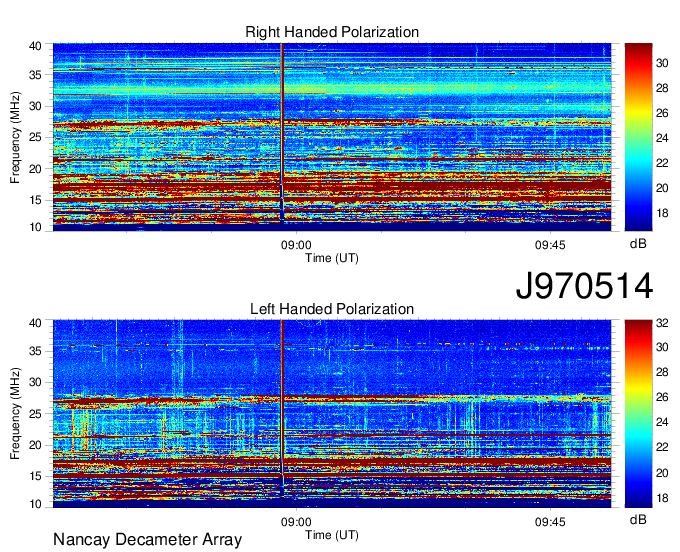Click the 09:00 time label under bottom plot
Viewport: 680px width, 552px height.
[296, 522]
